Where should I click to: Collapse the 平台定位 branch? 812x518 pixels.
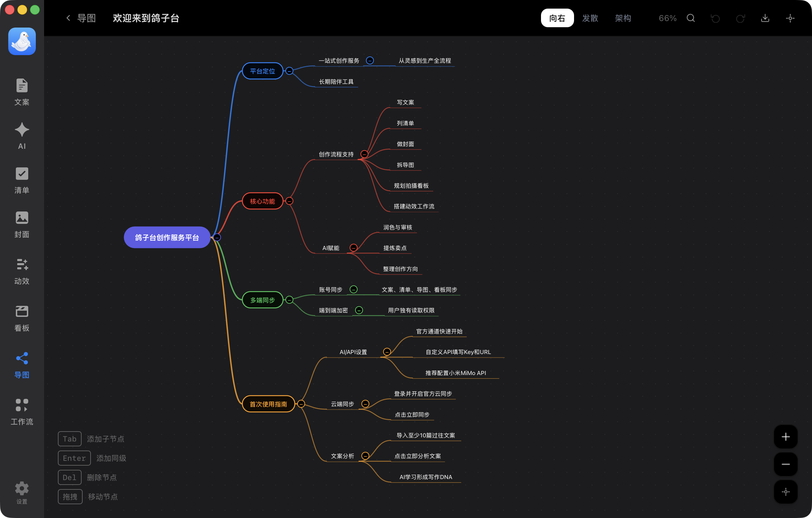[289, 71]
